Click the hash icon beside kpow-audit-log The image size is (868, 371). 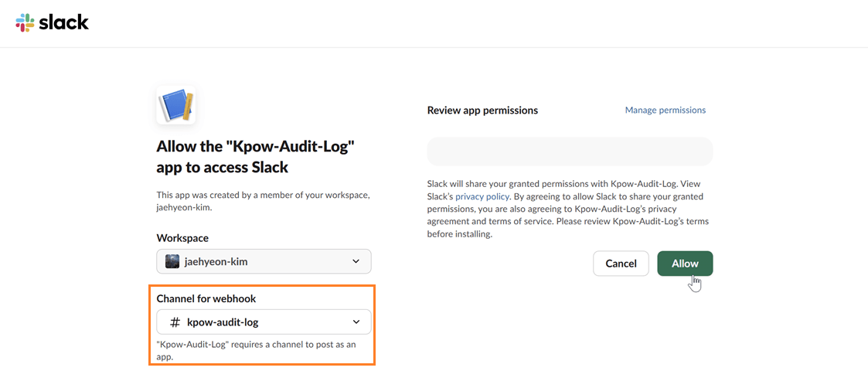pos(175,322)
